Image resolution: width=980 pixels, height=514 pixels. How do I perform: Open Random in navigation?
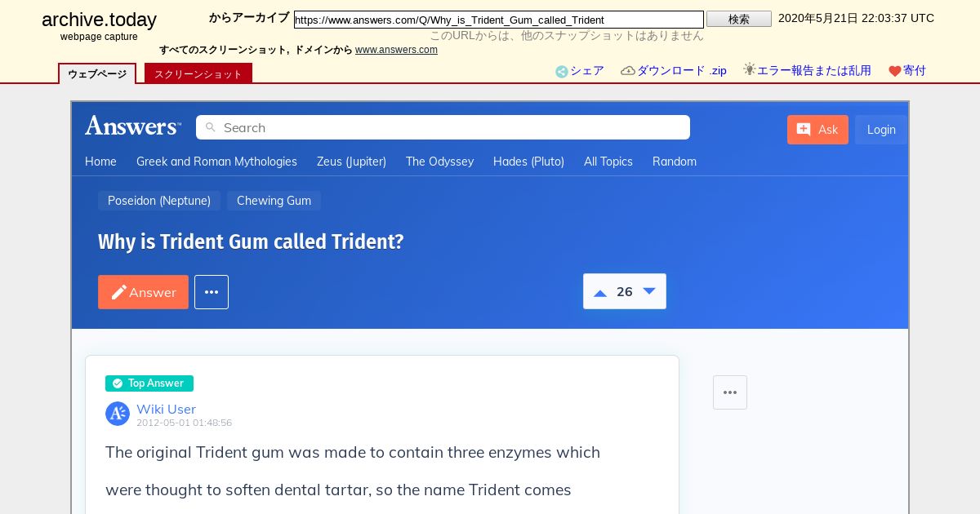pyautogui.click(x=675, y=162)
